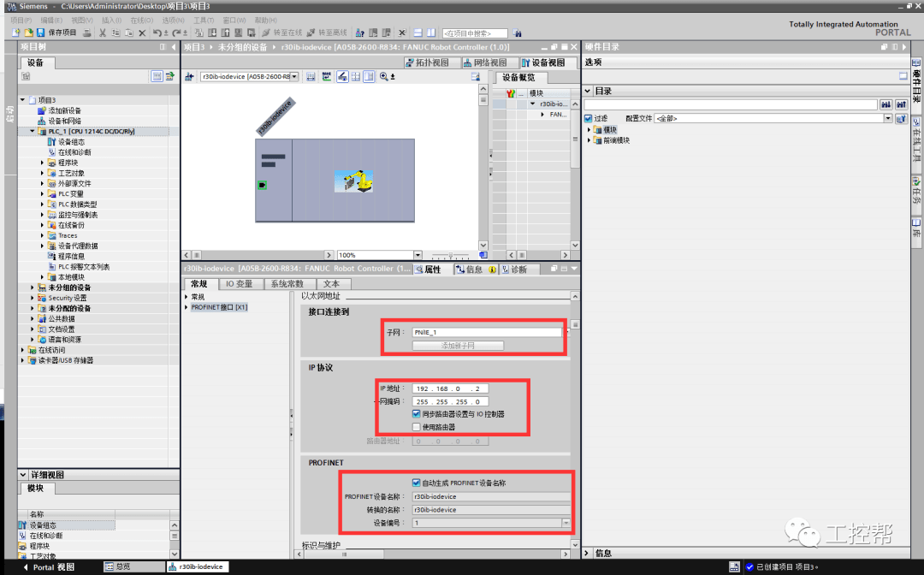Collapse the project tree panel arrow
Viewport: 924px width, 575px height.
pos(173,47)
